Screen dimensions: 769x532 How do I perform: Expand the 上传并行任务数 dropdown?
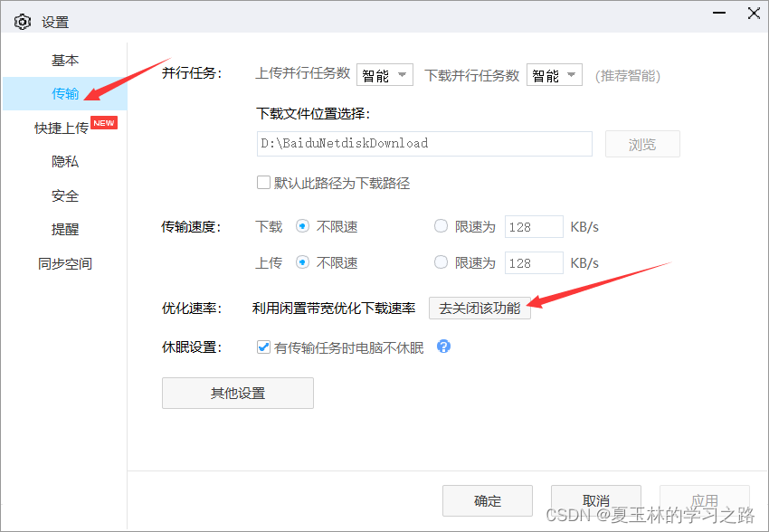point(384,75)
